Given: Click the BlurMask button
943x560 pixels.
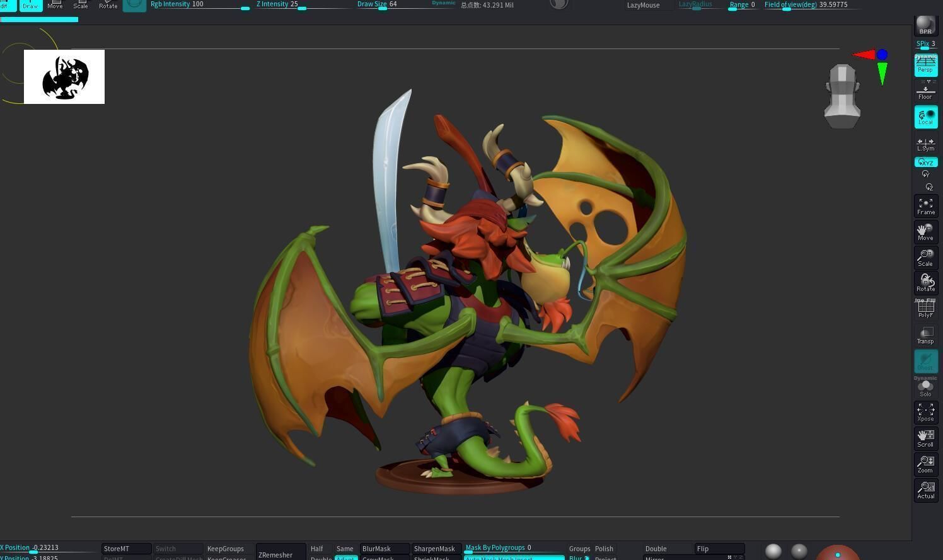Looking at the screenshot, I should [385, 549].
